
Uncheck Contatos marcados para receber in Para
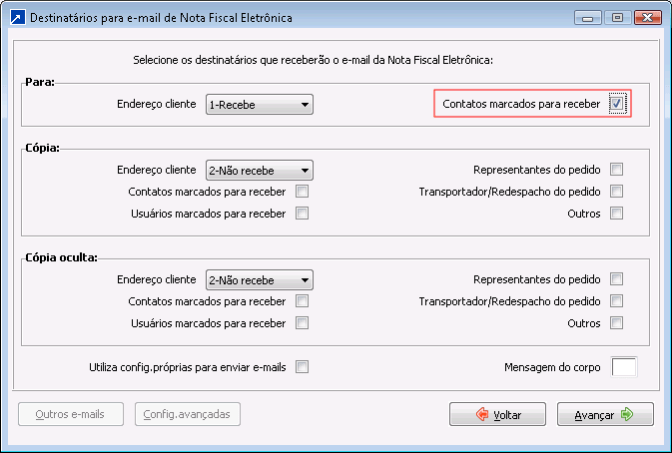pyautogui.click(x=617, y=104)
